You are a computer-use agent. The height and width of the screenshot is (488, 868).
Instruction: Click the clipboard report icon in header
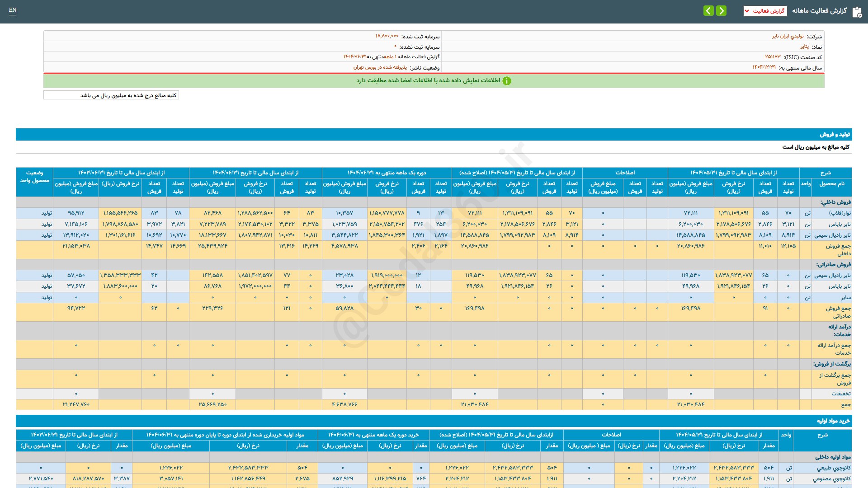point(857,12)
